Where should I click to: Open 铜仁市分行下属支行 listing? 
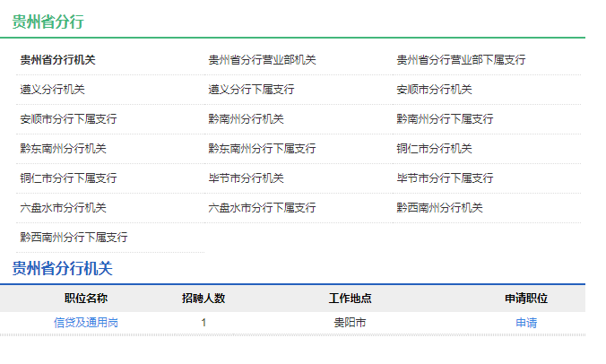68,178
